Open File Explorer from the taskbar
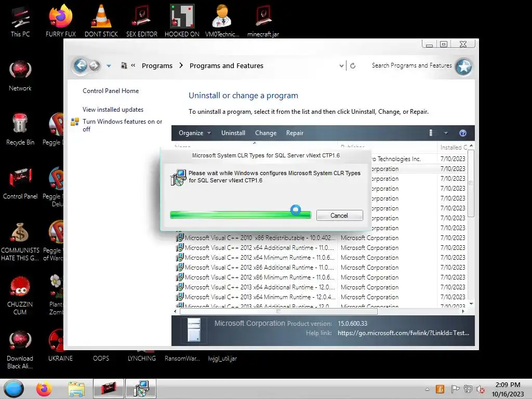The width and height of the screenshot is (532, 399). click(76, 389)
